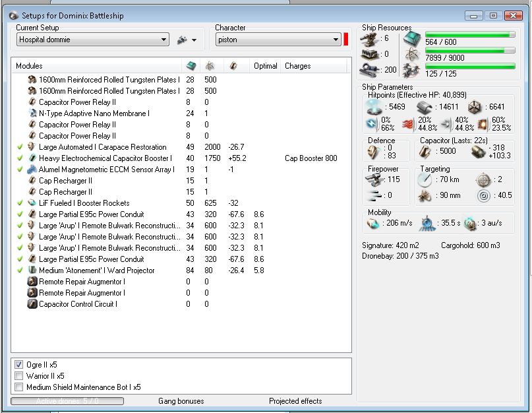Toggle Heavy Electrochemical Capacitor Booster I checkmark
Image resolution: width=532 pixels, height=413 pixels.
click(20, 158)
